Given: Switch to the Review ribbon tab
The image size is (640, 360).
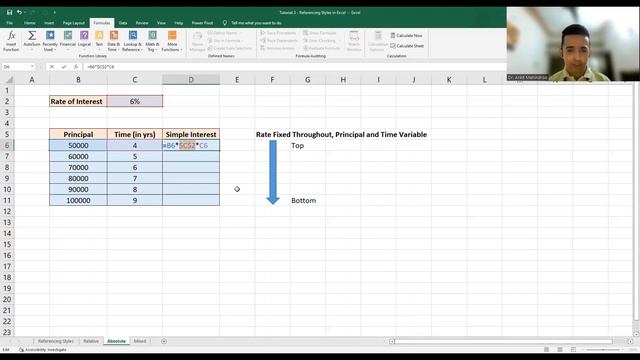Looking at the screenshot, I should [x=142, y=23].
